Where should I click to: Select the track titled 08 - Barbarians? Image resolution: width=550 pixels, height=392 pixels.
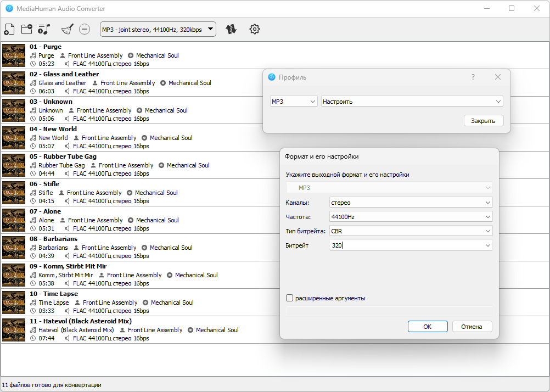(53, 239)
